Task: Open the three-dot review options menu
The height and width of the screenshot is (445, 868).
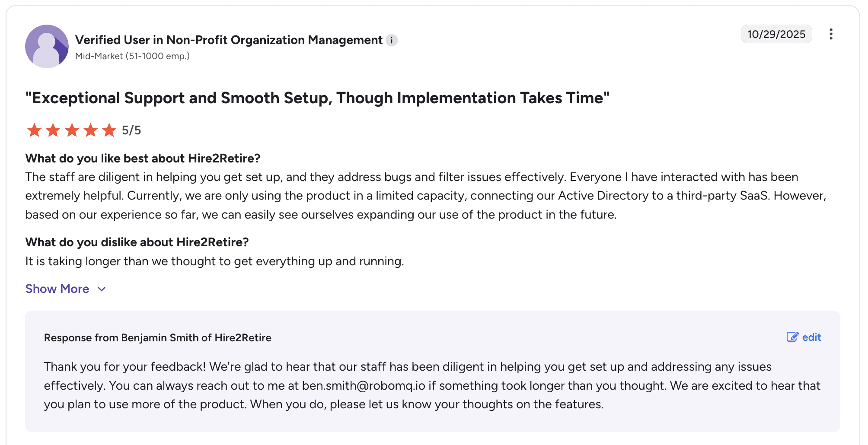Action: tap(831, 34)
